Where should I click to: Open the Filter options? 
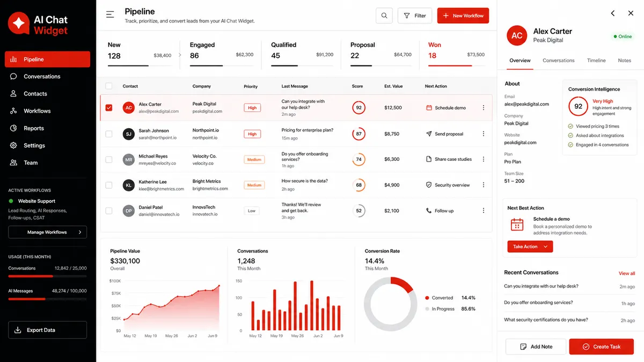tap(414, 16)
